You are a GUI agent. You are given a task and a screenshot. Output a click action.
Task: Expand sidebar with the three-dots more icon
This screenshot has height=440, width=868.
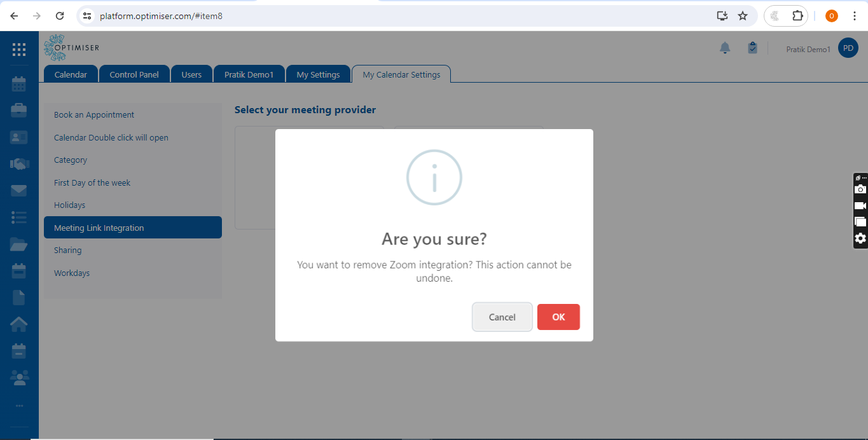(19, 406)
